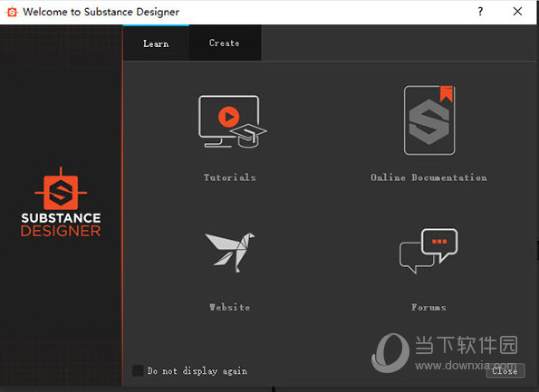Screen dimensions: 539x392
Task: Switch to the Learn tab
Action: pyautogui.click(x=156, y=43)
